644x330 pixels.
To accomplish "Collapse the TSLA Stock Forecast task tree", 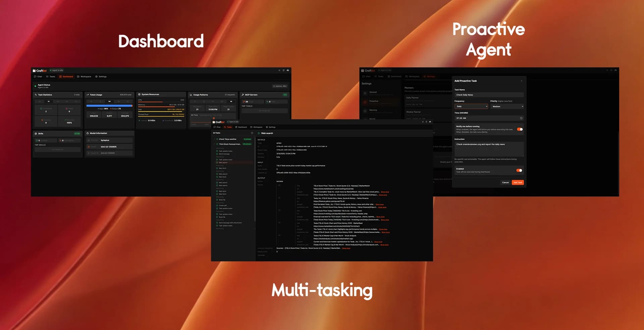I will tap(214, 144).
